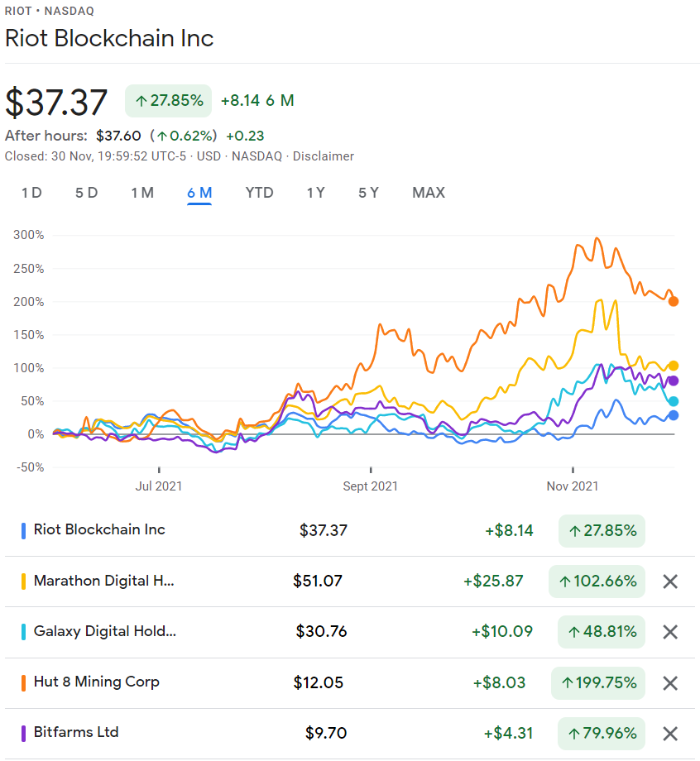Click the after hours 0.62% change
The height and width of the screenshot is (761, 700).
click(184, 136)
